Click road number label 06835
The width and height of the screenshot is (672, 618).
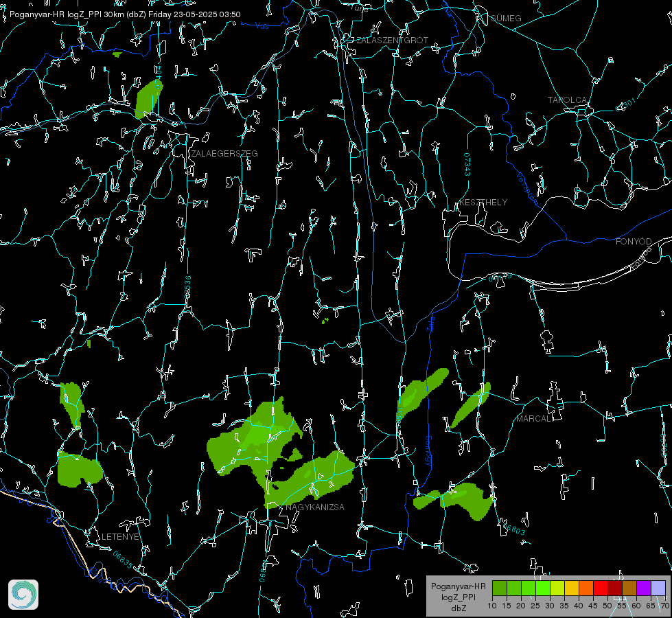pyautogui.click(x=123, y=560)
